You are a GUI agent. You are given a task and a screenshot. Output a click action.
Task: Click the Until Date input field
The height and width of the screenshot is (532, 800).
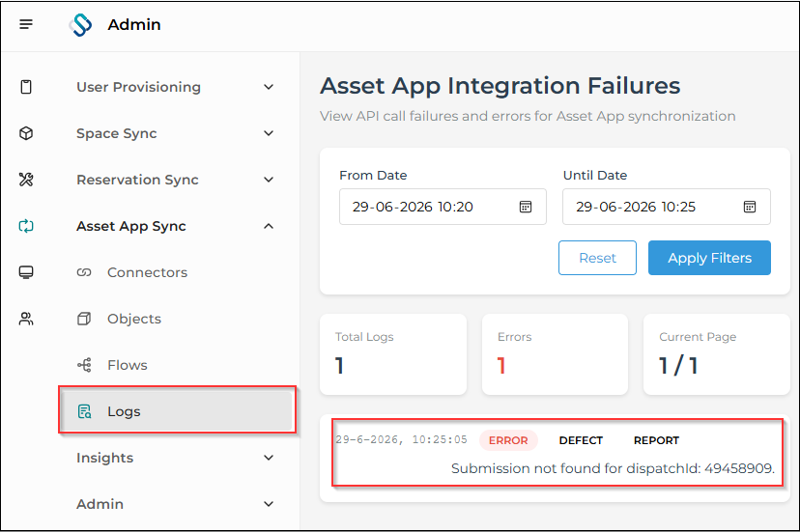click(667, 207)
